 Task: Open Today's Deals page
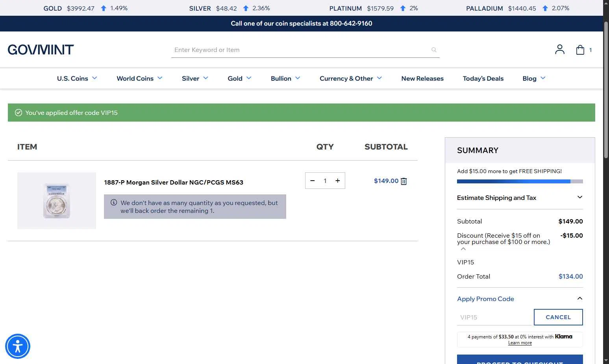[x=483, y=78]
